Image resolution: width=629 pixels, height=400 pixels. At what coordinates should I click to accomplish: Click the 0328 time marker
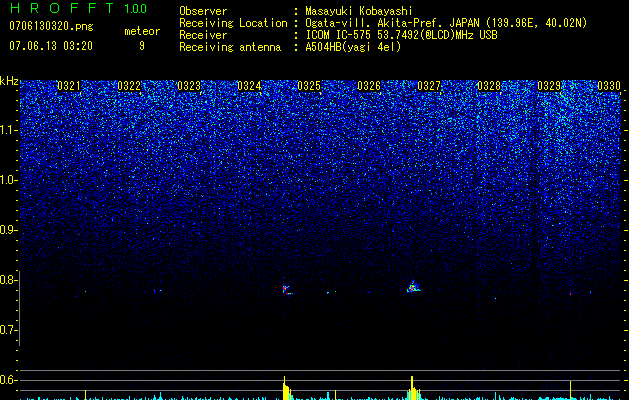click(489, 86)
